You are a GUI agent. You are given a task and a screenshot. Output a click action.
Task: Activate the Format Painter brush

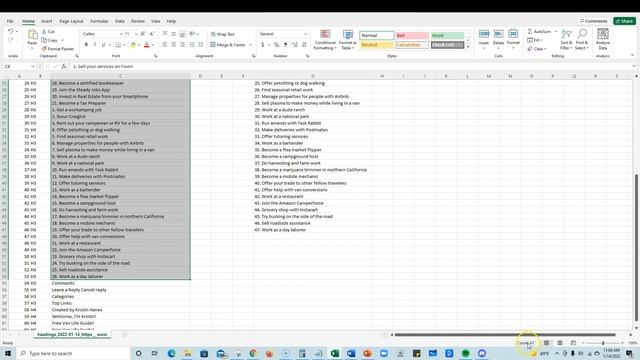pyautogui.click(x=44, y=49)
